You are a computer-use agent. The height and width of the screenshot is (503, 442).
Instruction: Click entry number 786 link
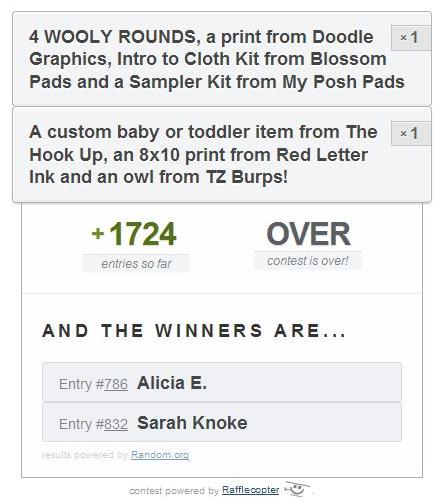coord(116,384)
